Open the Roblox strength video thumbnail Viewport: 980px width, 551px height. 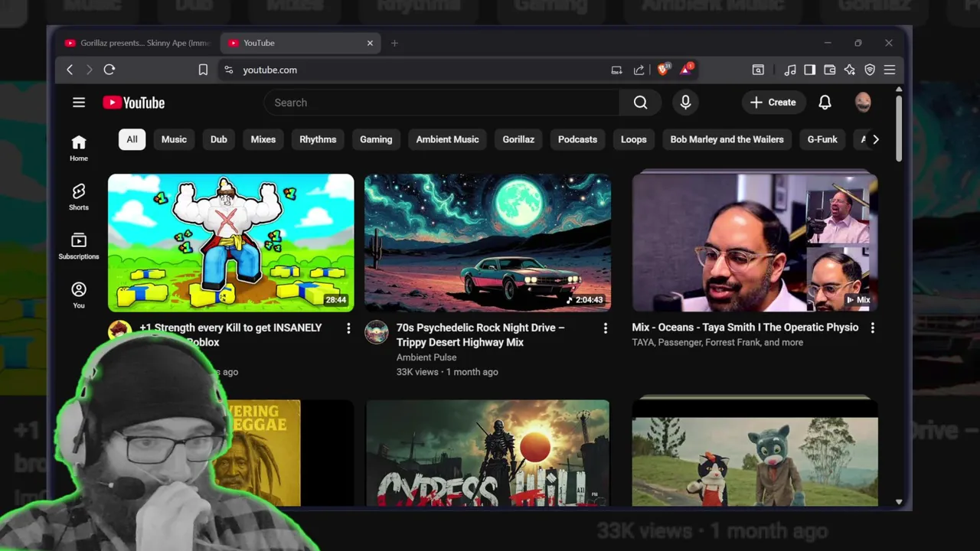point(231,243)
